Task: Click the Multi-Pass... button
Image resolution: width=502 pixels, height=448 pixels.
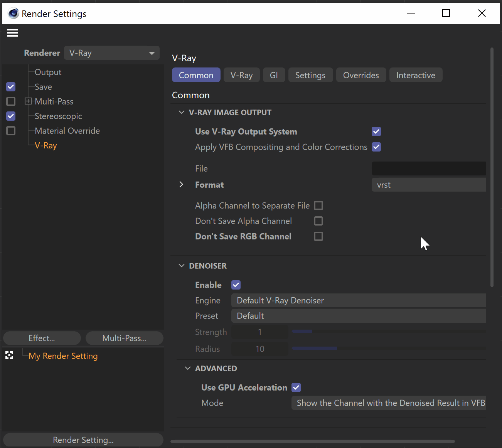Action: click(125, 338)
